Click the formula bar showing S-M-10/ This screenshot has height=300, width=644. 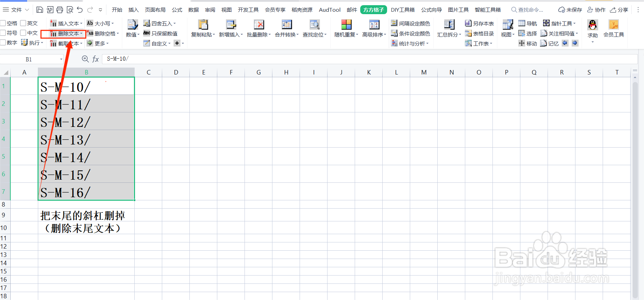370,59
